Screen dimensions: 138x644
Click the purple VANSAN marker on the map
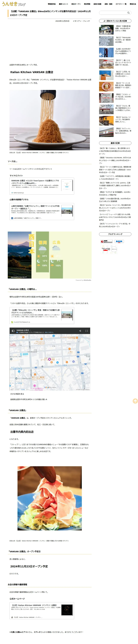[49, 359]
